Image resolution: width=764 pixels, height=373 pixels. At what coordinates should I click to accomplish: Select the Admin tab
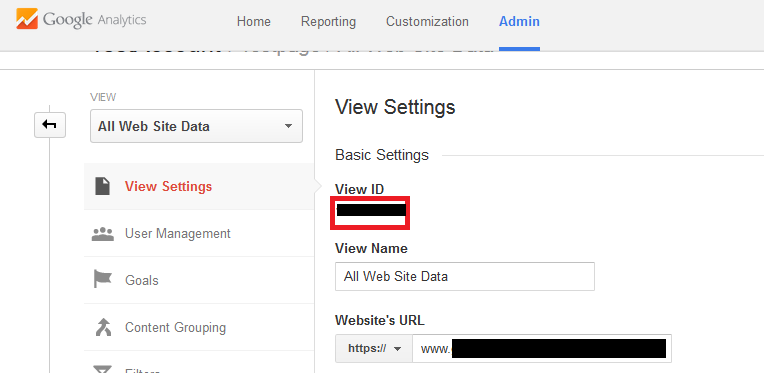click(519, 22)
